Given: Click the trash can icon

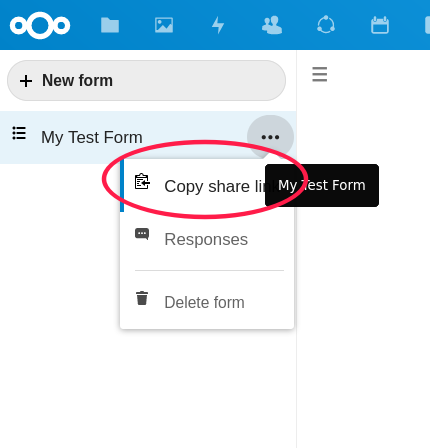Looking at the screenshot, I should click(142, 298).
